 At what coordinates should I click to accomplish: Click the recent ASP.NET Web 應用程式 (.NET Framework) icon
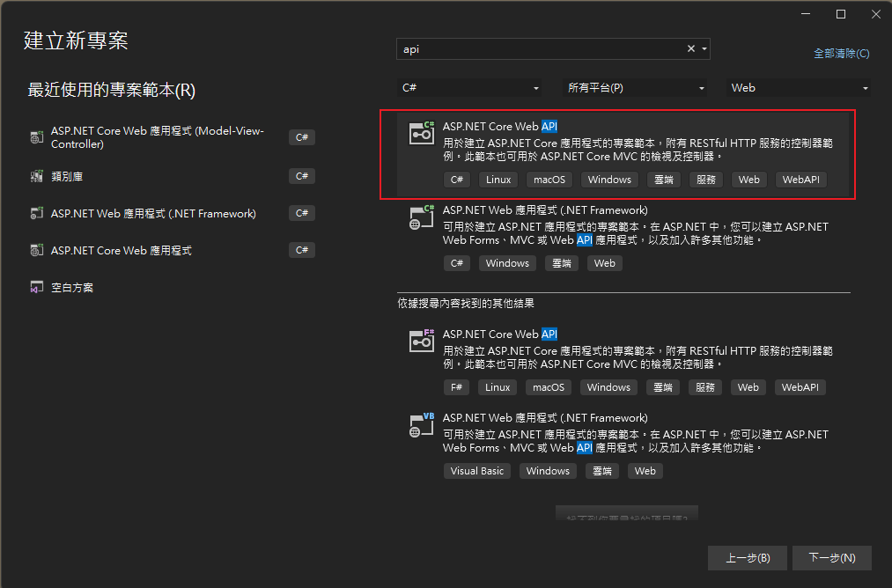click(37, 213)
